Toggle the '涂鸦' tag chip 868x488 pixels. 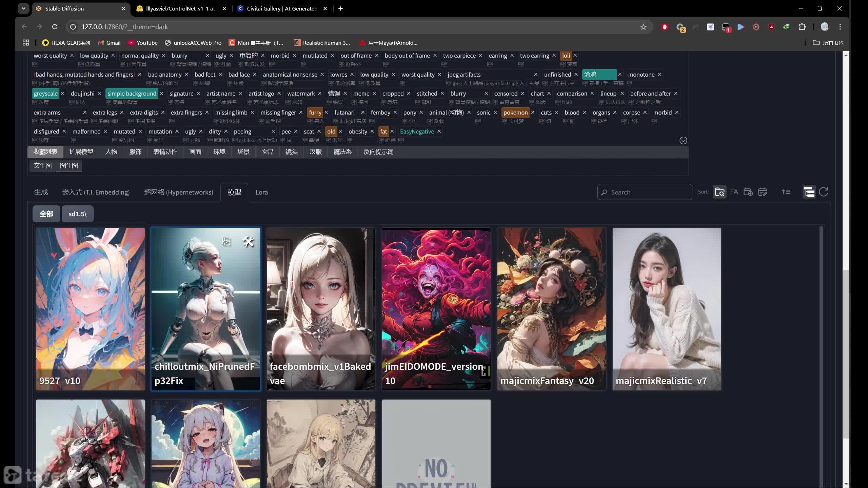[x=599, y=75]
